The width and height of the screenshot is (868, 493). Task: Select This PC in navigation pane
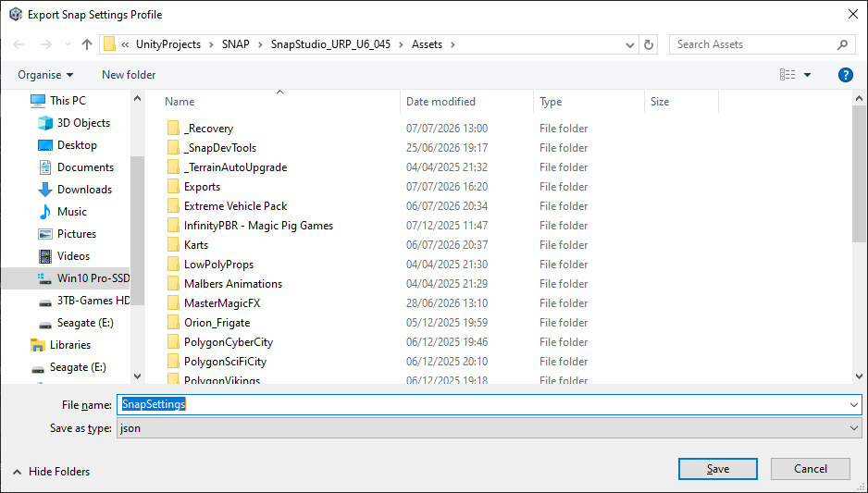point(58,100)
